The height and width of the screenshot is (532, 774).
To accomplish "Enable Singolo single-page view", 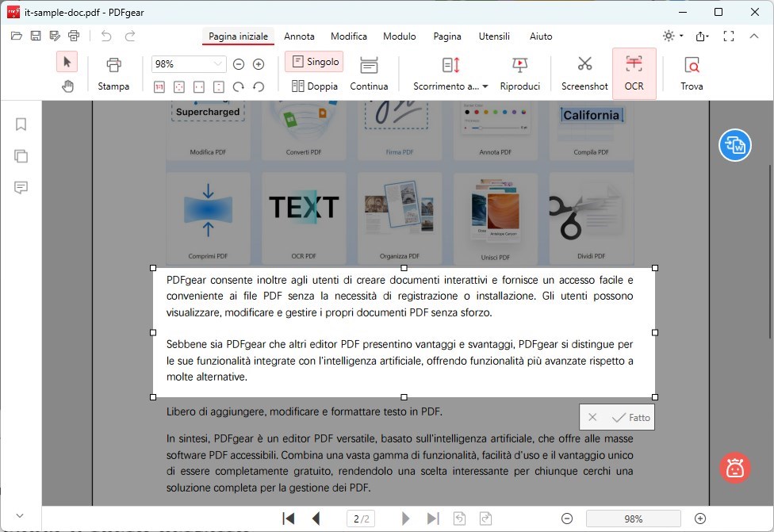I will click(x=314, y=61).
